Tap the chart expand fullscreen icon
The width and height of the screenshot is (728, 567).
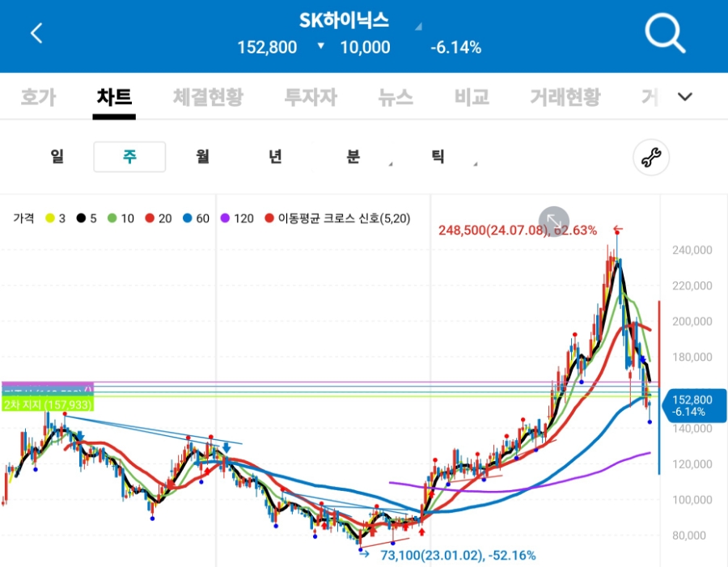[x=554, y=222]
